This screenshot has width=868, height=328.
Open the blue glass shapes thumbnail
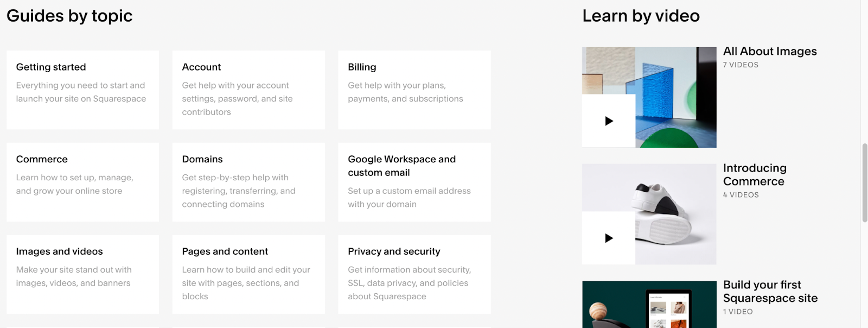[x=649, y=97]
